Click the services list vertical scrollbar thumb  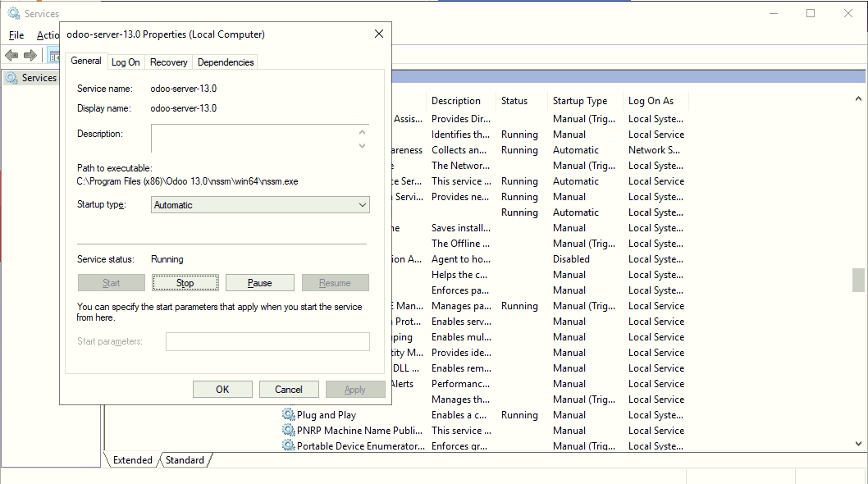pyautogui.click(x=858, y=280)
